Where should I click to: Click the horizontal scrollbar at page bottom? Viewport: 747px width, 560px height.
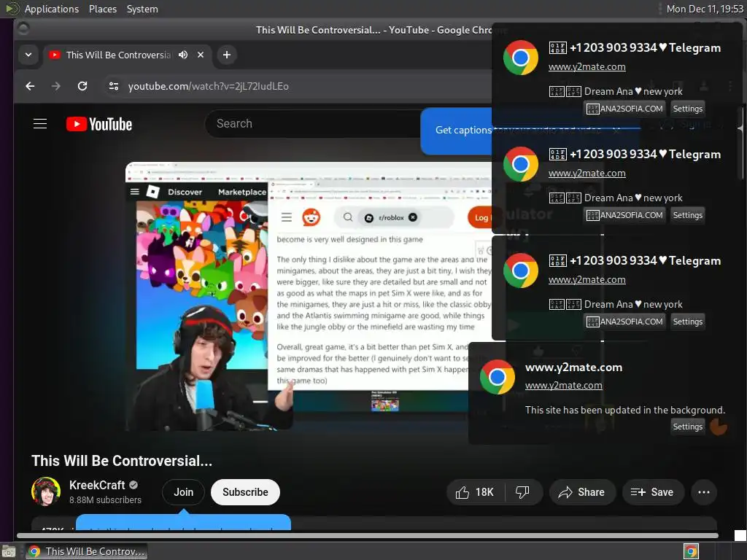(367, 536)
